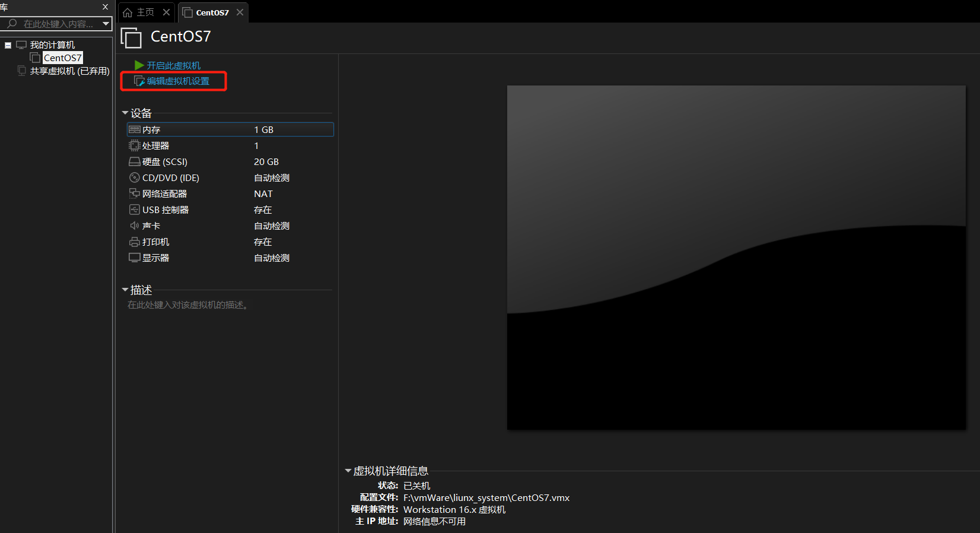Click the 网络信息不可用 IP address value

point(434,521)
